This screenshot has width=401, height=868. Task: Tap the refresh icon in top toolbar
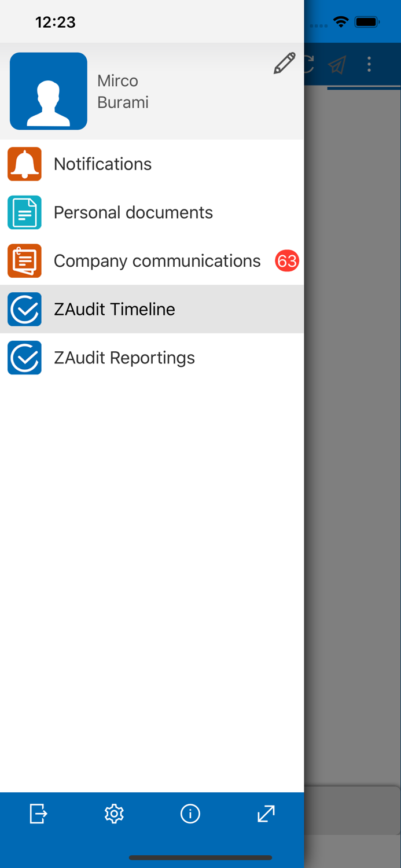click(x=311, y=65)
